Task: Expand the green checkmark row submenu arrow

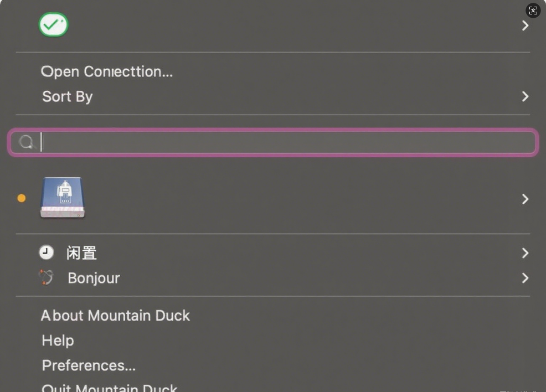Action: (525, 25)
